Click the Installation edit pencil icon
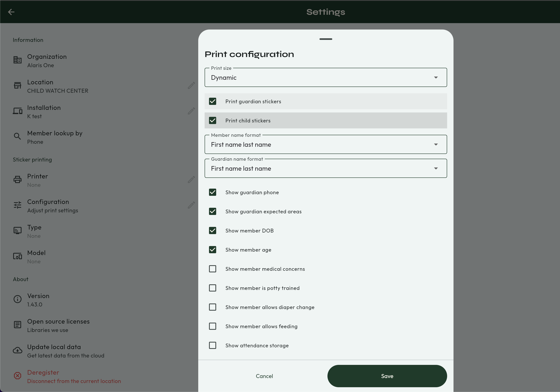Screen dimensions: 560x392 click(191, 111)
